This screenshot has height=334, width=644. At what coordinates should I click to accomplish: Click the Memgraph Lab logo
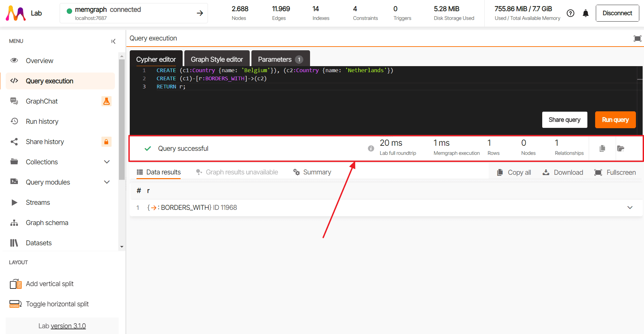(x=16, y=13)
